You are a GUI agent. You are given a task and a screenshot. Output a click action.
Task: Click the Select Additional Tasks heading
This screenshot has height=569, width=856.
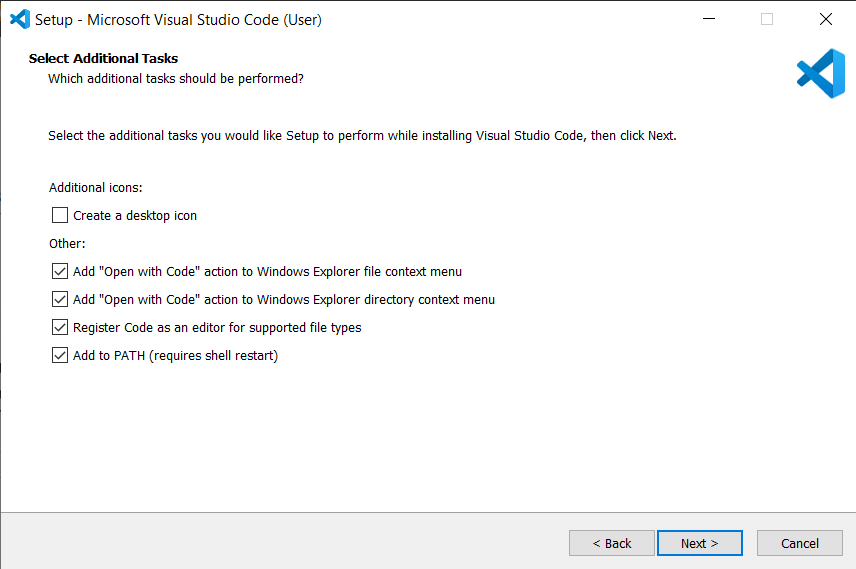click(103, 59)
